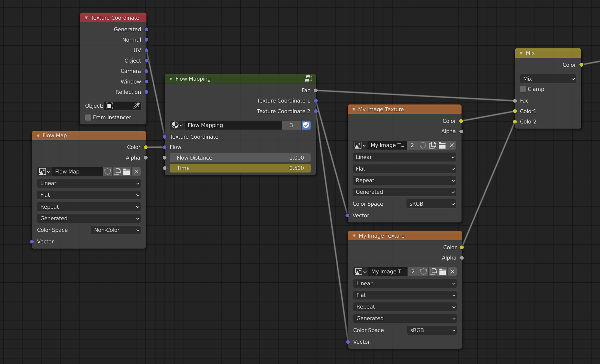Unlink image on lower My Image Texture node

[x=452, y=271]
